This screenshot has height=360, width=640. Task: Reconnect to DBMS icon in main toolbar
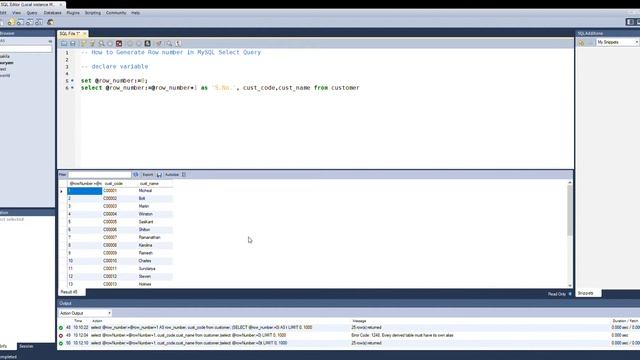(x=50, y=22)
